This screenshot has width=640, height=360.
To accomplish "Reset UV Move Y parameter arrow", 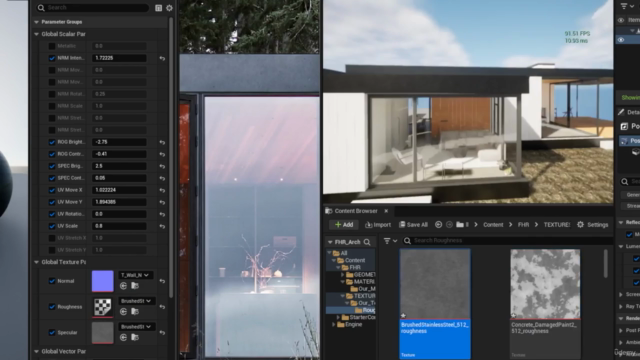I will (x=162, y=202).
